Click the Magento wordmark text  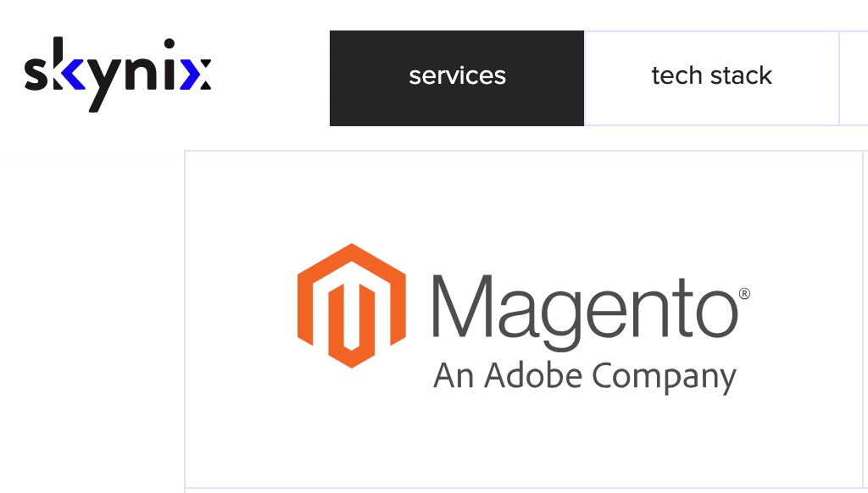(x=585, y=313)
